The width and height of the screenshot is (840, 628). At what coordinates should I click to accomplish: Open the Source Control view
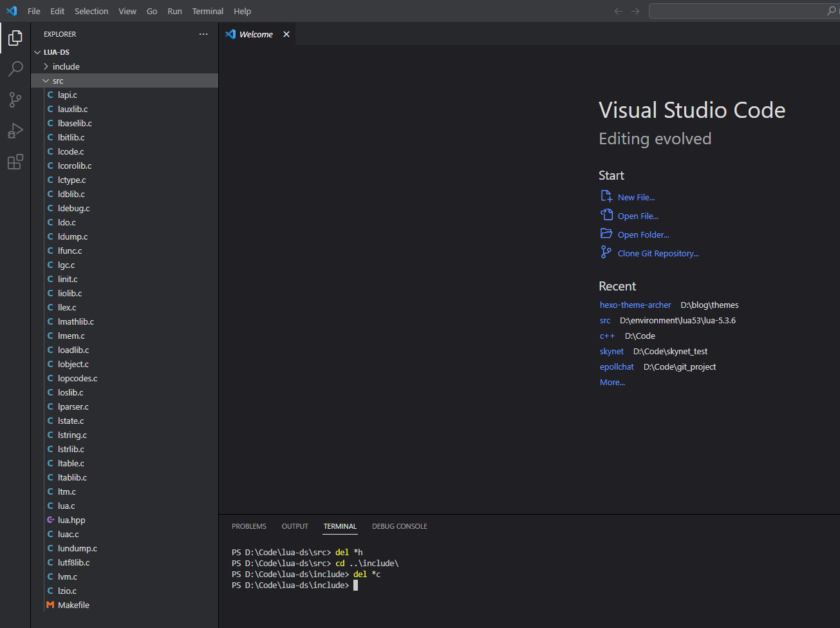click(x=15, y=99)
